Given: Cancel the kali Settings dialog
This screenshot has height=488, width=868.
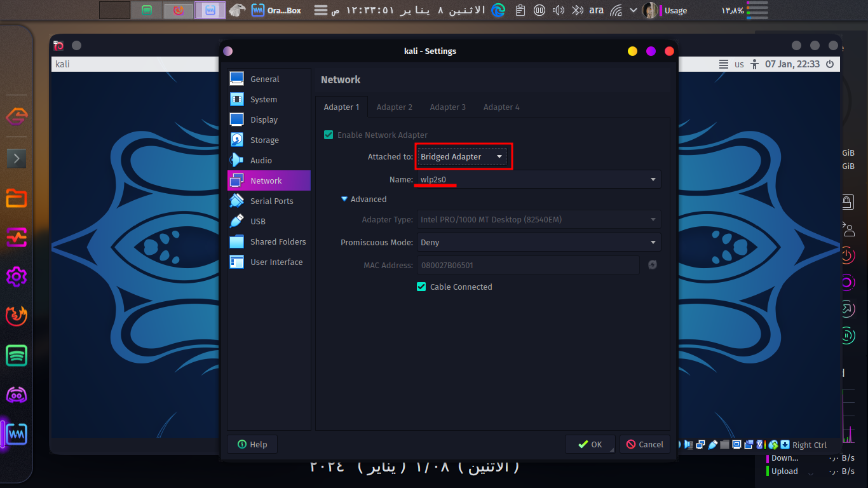Looking at the screenshot, I should [x=645, y=444].
